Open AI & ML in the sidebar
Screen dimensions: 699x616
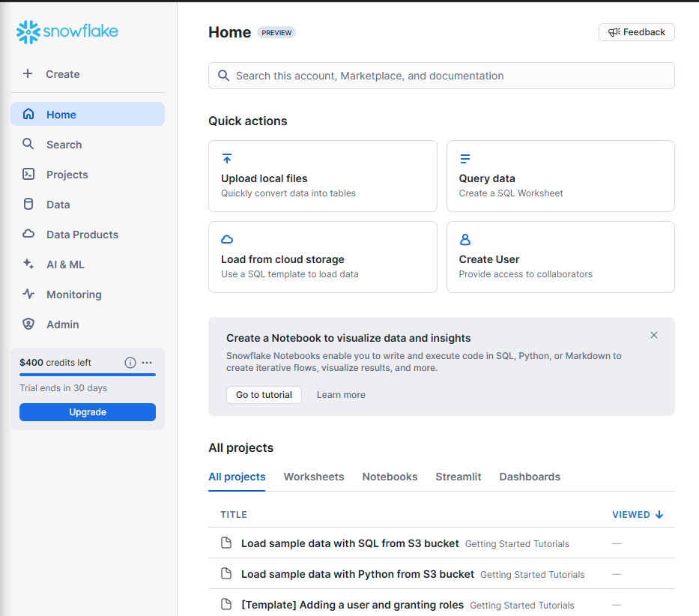88,265
